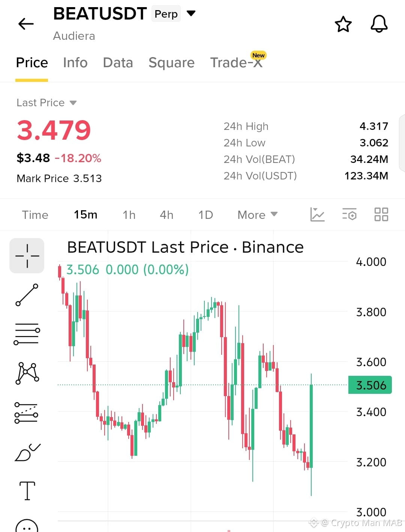This screenshot has width=405, height=532.
Task: Open the More timeframes dropdown
Action: [x=258, y=215]
